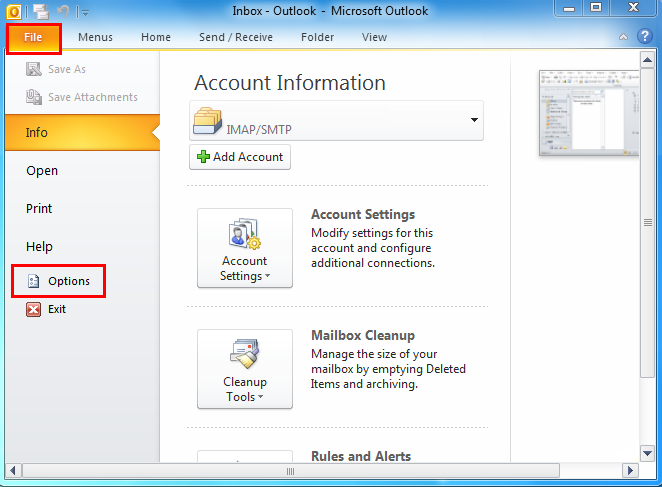The width and height of the screenshot is (662, 487).
Task: Select Print in the backstage menu
Action: tap(39, 209)
